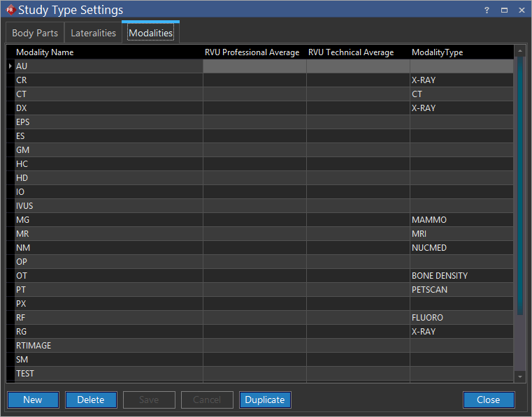Click the scrollbar up arrow
The image size is (532, 417).
click(x=519, y=52)
